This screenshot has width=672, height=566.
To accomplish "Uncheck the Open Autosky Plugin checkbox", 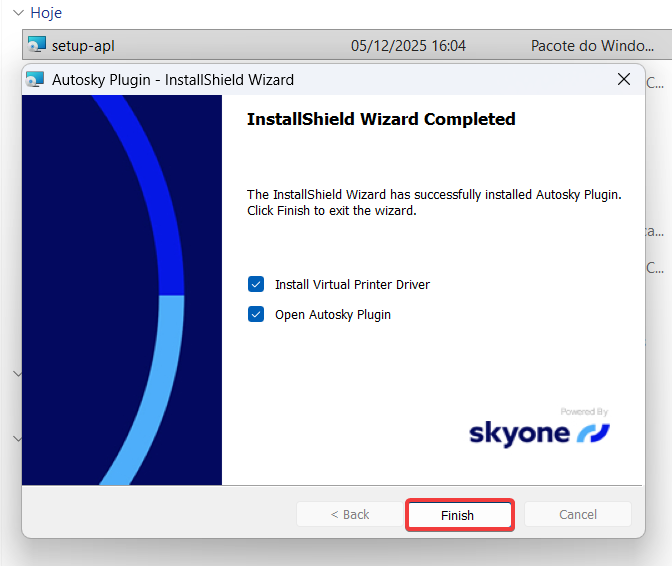I will pyautogui.click(x=257, y=315).
